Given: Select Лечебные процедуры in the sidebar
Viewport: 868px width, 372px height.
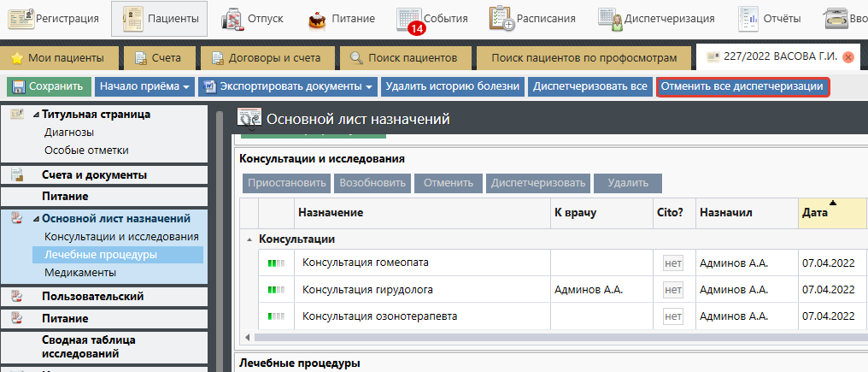Looking at the screenshot, I should point(101,255).
